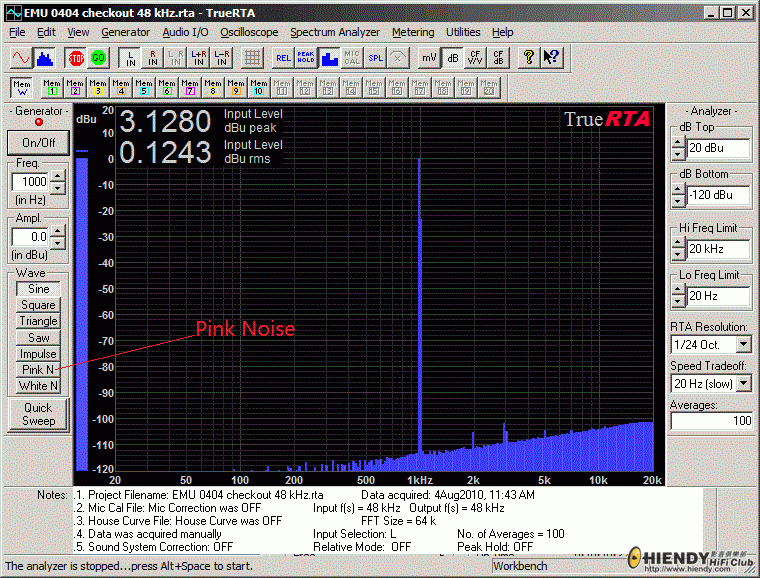Select the L+R IN input icon

point(199,58)
